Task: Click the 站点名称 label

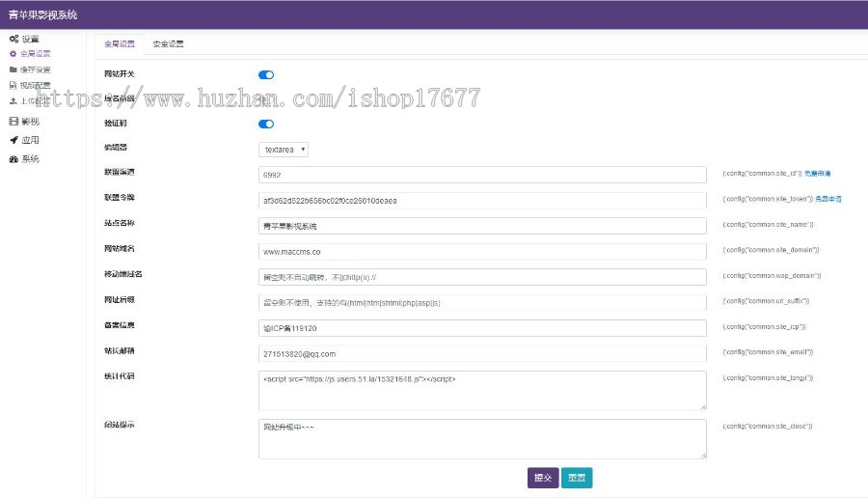Action: tap(120, 223)
